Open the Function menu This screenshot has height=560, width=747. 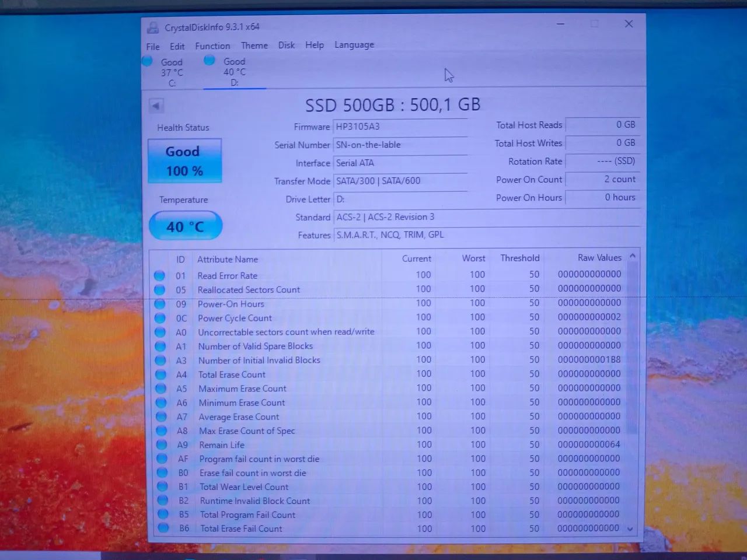[x=212, y=45]
